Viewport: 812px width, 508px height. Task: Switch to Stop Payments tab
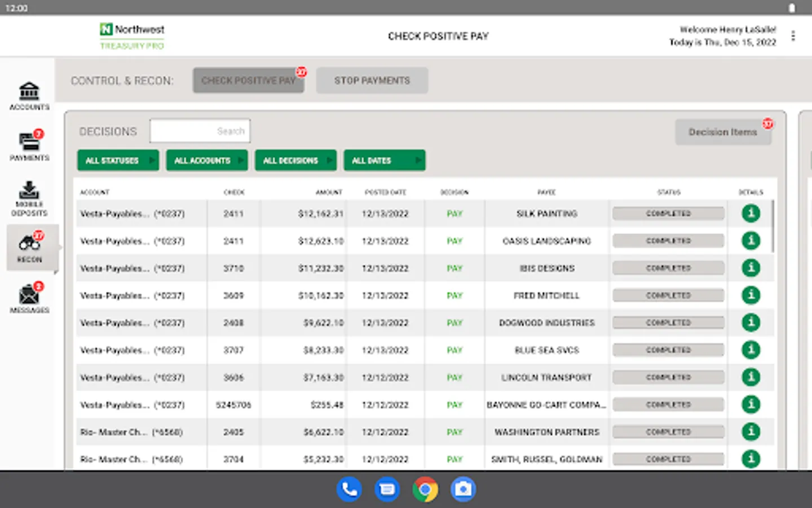click(372, 81)
